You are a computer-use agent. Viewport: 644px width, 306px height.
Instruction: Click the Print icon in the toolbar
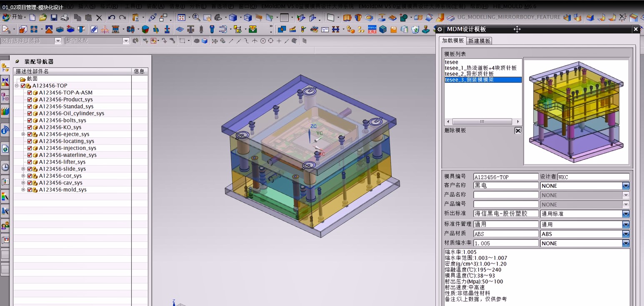[x=65, y=17]
